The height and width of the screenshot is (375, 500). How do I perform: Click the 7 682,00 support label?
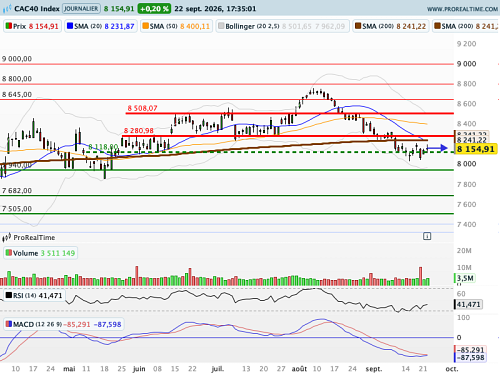pyautogui.click(x=17, y=191)
